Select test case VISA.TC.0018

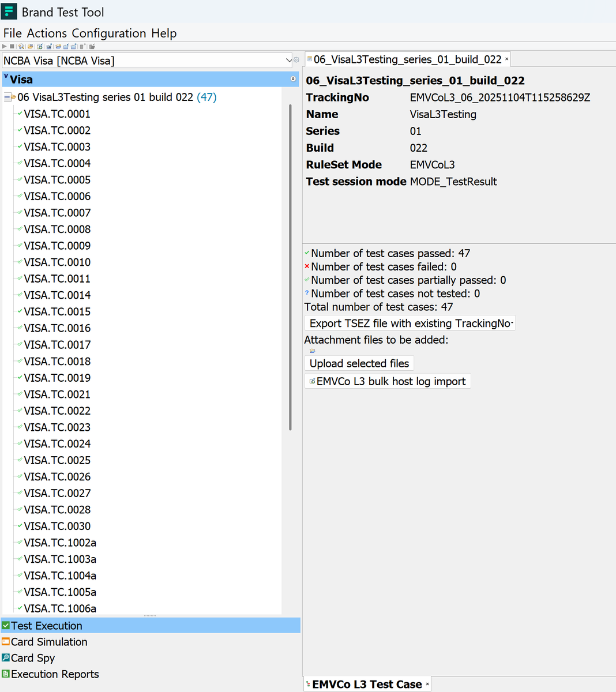click(57, 361)
